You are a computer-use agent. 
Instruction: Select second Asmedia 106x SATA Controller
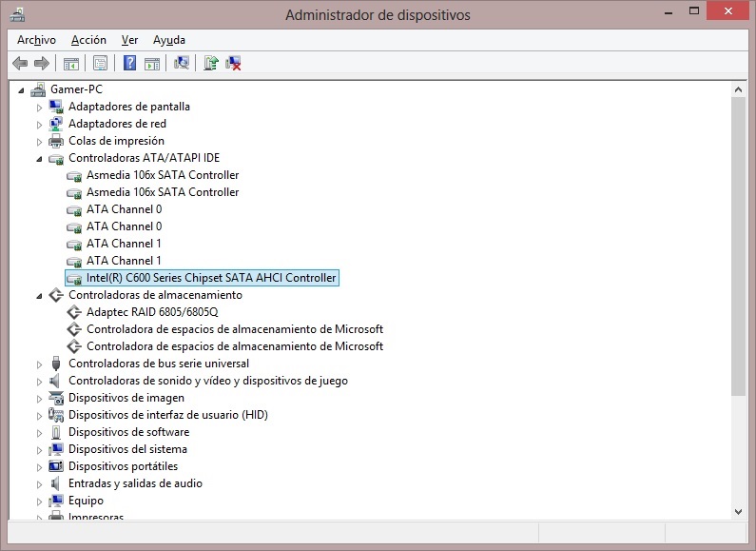click(x=163, y=192)
